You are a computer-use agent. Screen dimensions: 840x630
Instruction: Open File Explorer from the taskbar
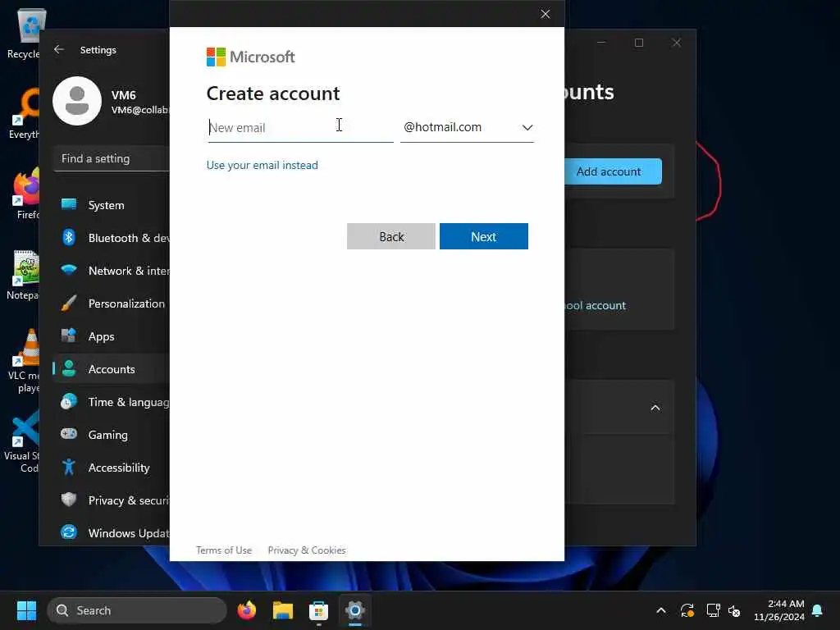(x=283, y=610)
